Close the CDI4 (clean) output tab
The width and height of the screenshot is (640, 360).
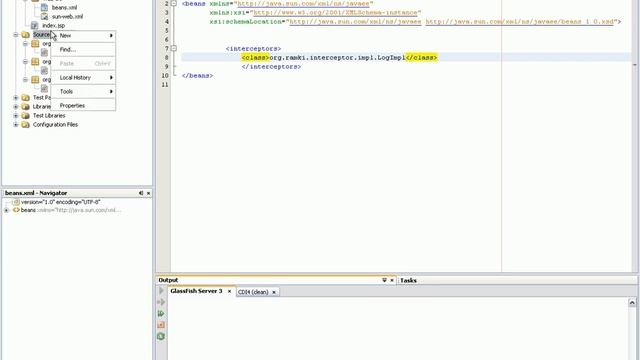(x=274, y=292)
